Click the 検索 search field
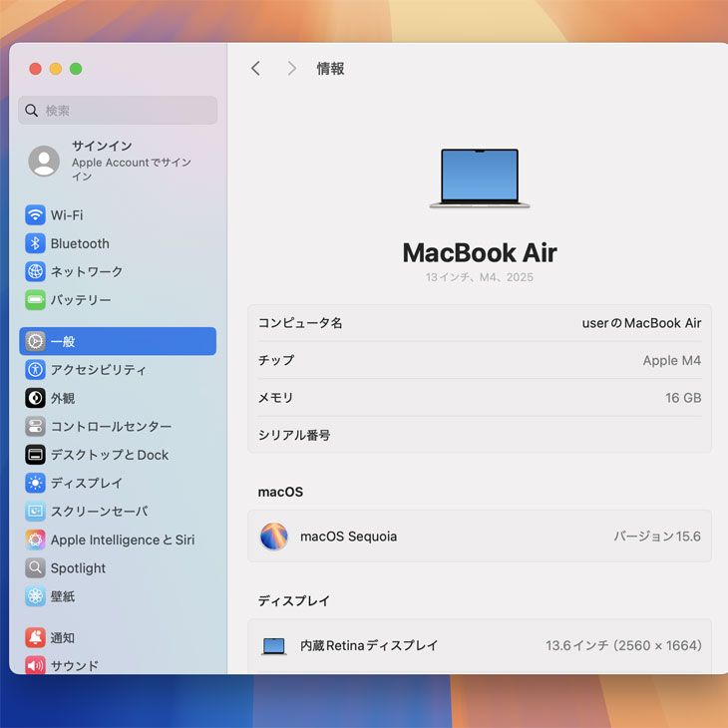Viewport: 728px width, 728px height. pos(118,111)
